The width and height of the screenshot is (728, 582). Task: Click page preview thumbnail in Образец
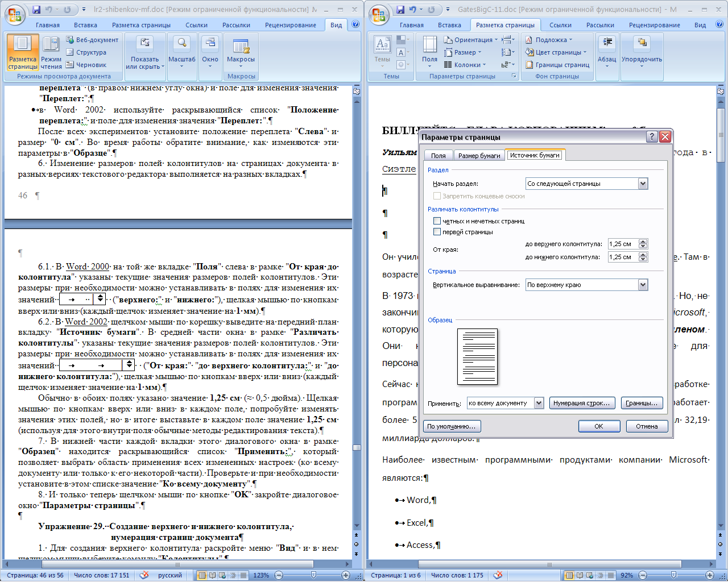point(477,356)
